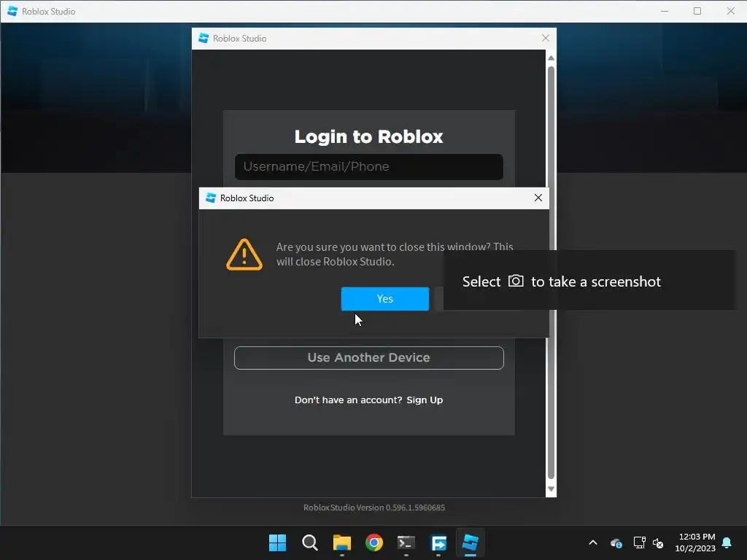
Task: Open the Windows Start menu
Action: tap(277, 542)
